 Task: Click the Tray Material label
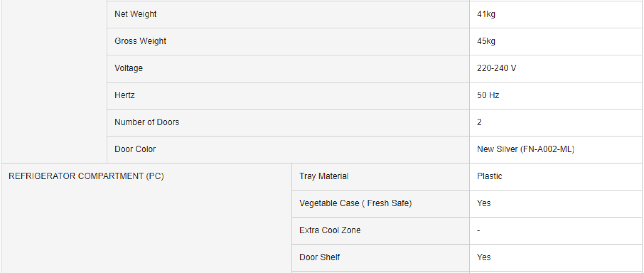(324, 176)
